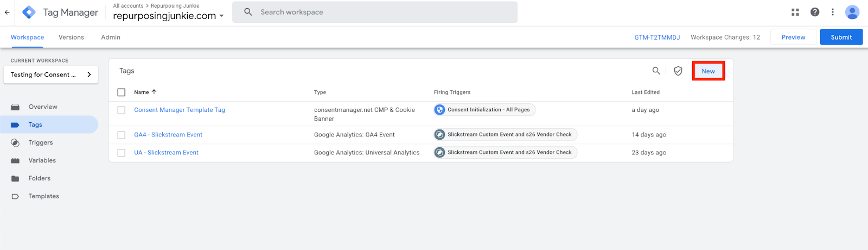Click the 'a day ago' cell
The image size is (868, 250).
pos(646,110)
